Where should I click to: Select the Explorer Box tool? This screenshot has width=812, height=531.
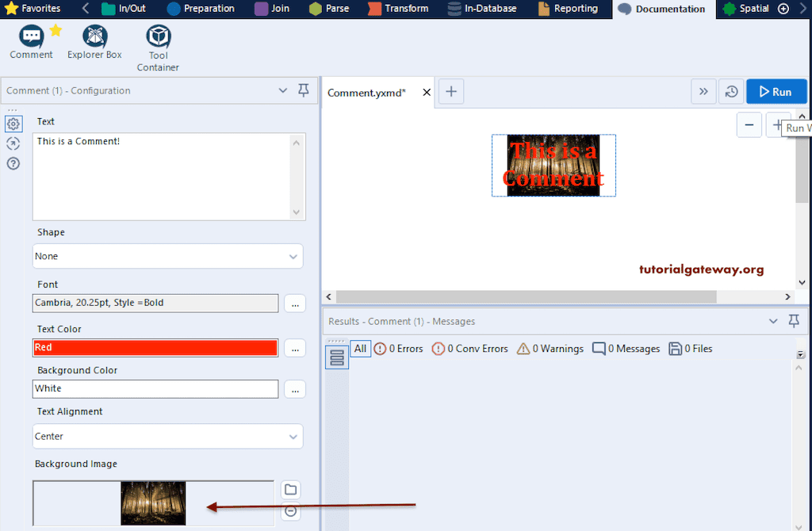tap(94, 38)
